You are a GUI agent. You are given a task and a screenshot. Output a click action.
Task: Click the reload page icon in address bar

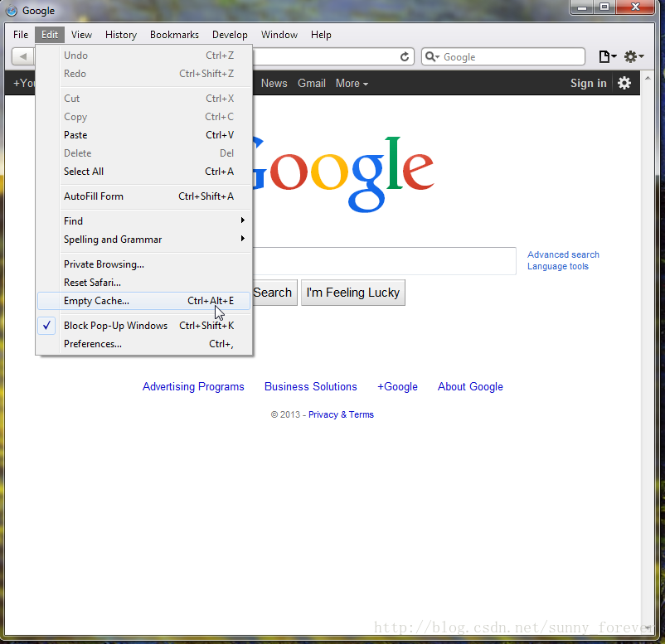[405, 56]
